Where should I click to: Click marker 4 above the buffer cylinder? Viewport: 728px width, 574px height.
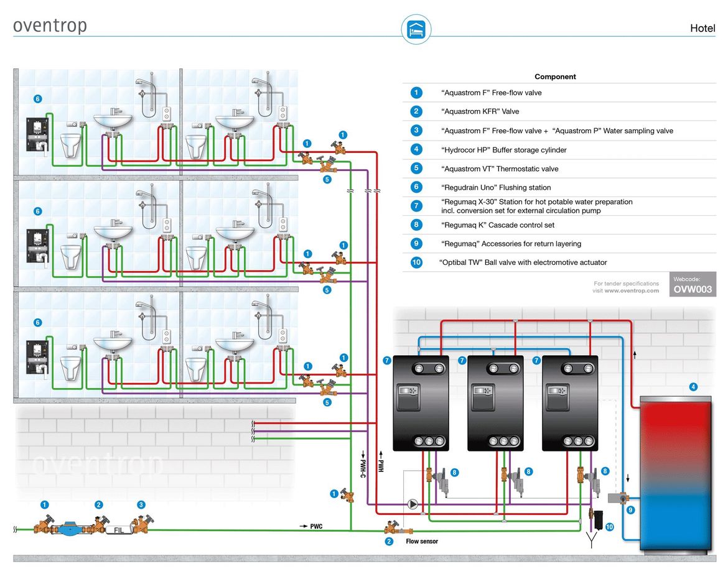(x=693, y=387)
